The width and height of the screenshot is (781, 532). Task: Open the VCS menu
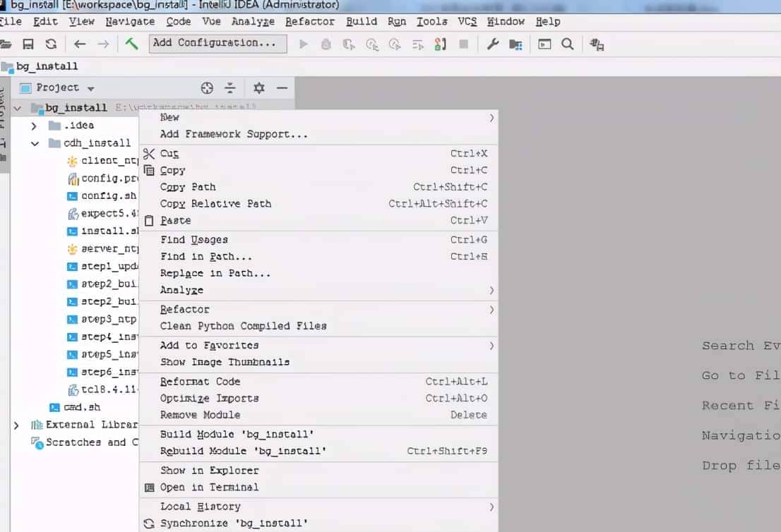(467, 21)
